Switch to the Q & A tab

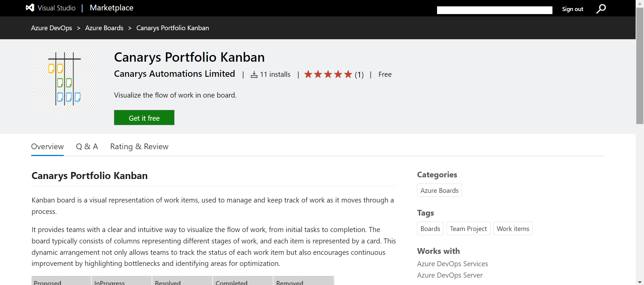[87, 147]
